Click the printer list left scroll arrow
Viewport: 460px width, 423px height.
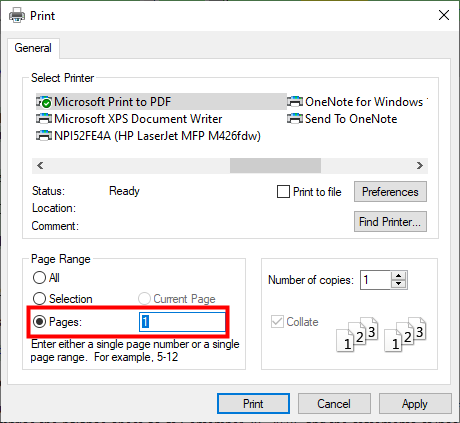40,166
